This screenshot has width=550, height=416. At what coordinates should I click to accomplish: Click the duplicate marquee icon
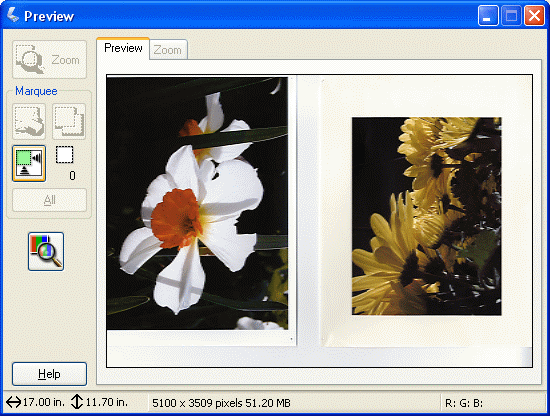coord(69,121)
